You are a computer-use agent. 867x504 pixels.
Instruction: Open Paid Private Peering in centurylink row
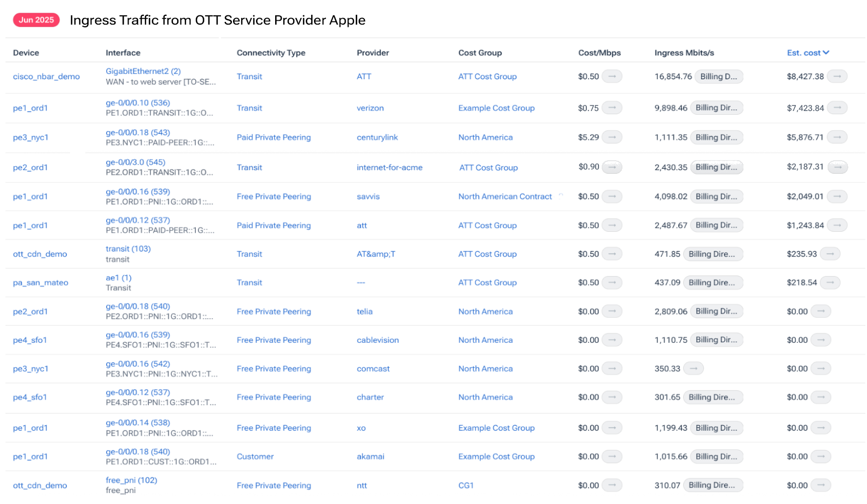[x=274, y=137]
